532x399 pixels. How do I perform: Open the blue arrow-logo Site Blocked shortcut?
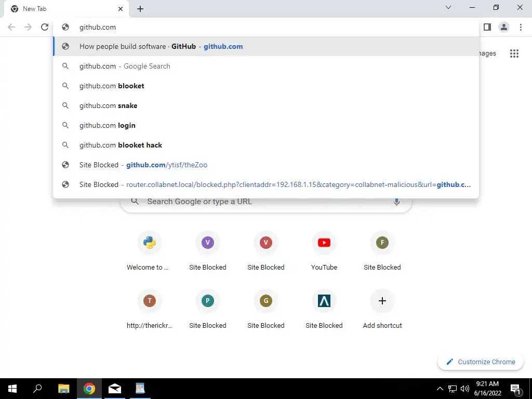(324, 310)
